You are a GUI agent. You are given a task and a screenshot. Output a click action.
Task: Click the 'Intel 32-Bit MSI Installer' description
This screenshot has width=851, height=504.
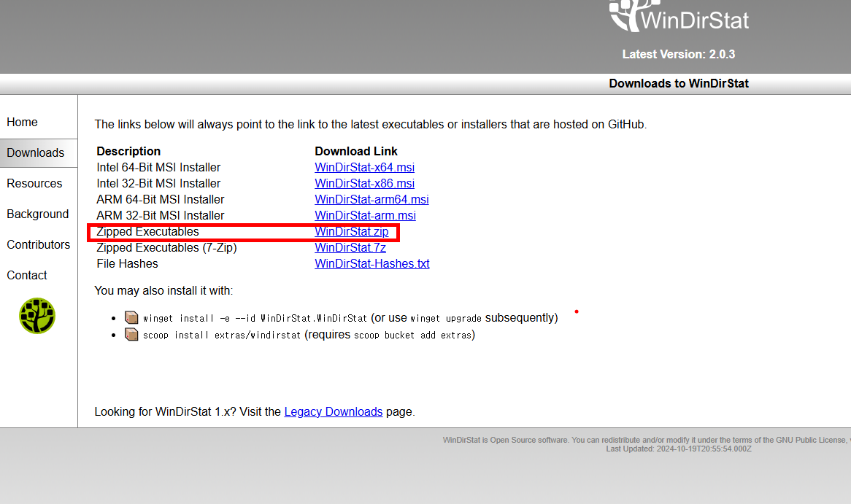click(x=158, y=183)
